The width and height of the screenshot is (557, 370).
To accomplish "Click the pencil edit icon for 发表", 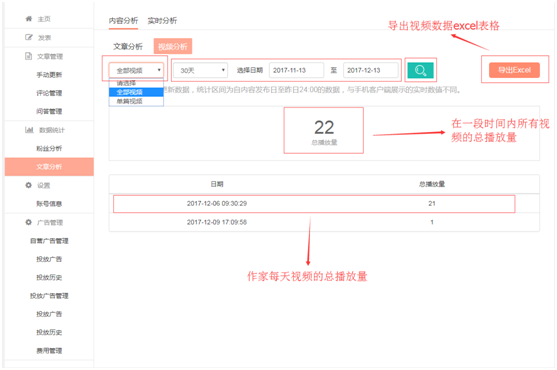I will coord(29,37).
